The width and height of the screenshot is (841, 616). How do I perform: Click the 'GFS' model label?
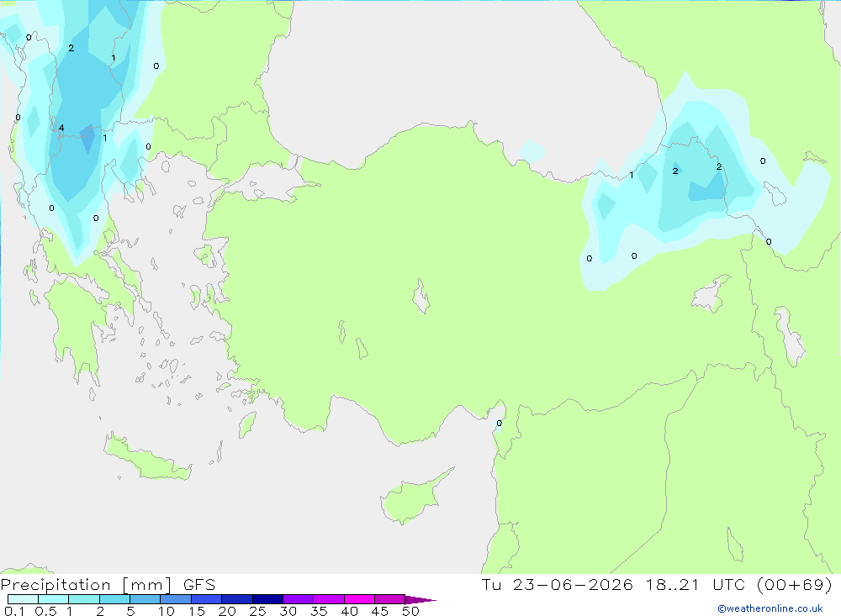(199, 584)
